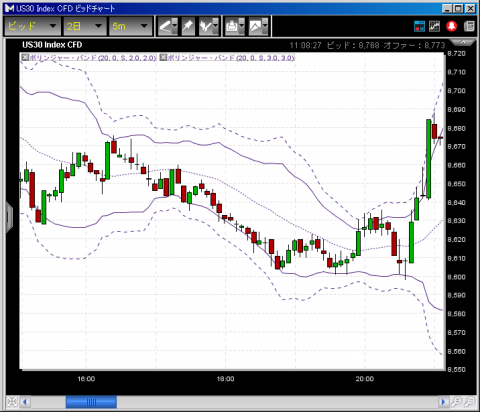Click the print/save chart icon
This screenshot has width=480, height=412.
[232, 26]
